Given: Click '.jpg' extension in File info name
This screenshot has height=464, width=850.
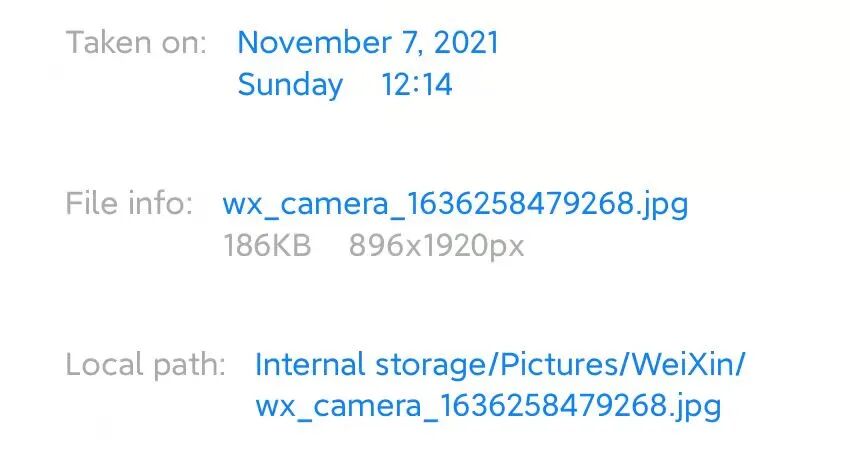Looking at the screenshot, I should click(x=661, y=206).
